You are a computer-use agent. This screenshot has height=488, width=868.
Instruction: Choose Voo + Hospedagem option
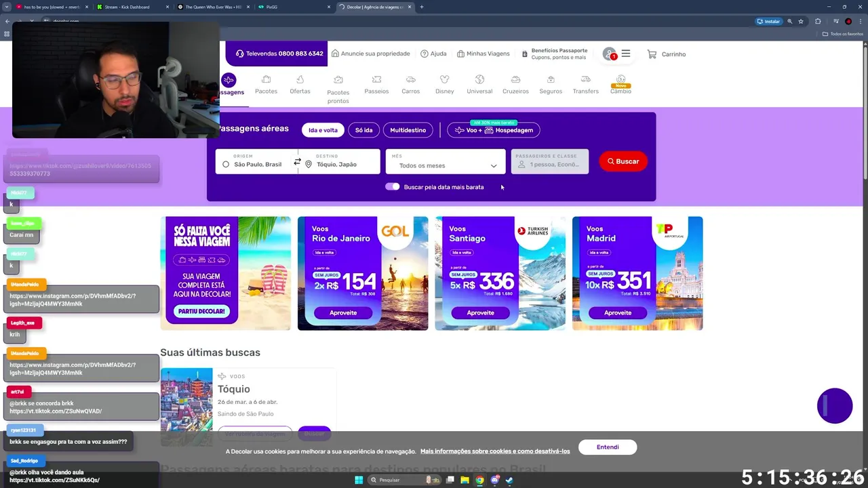point(494,130)
